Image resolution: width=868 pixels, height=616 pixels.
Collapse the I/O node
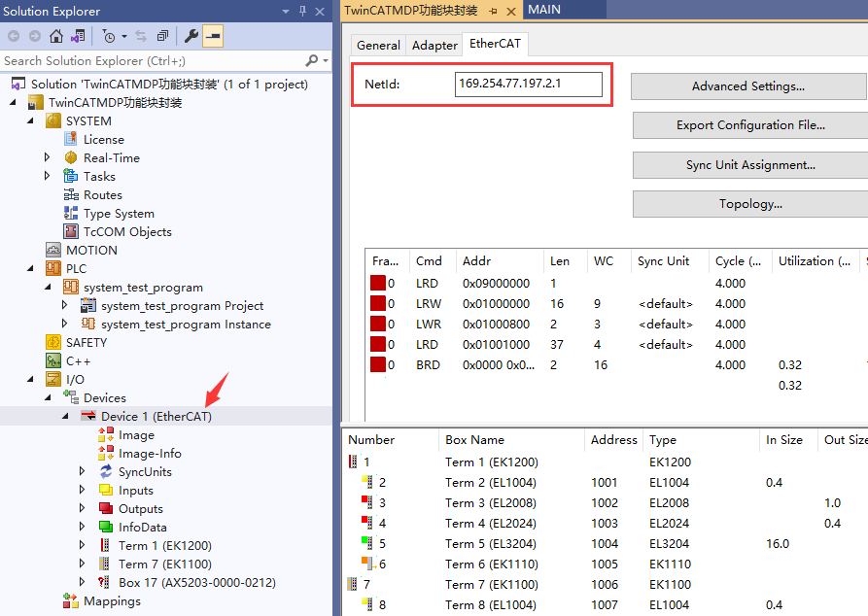(x=30, y=379)
